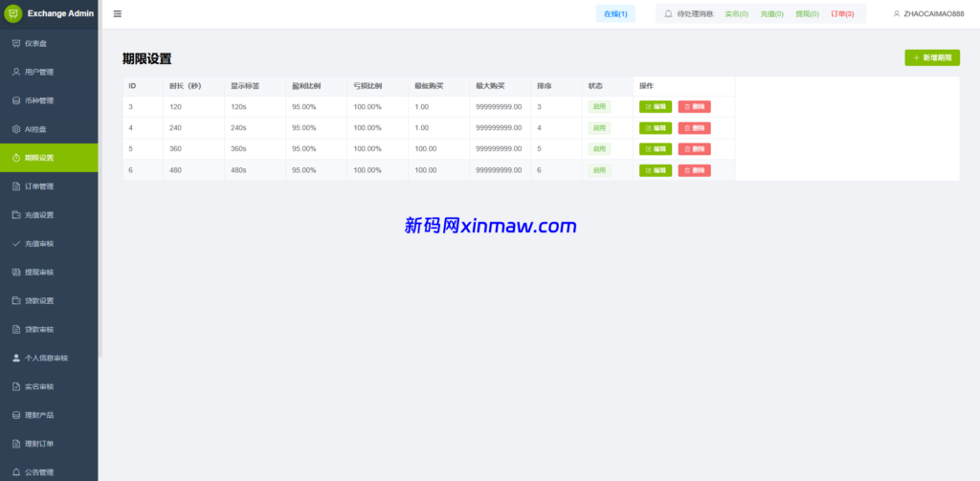The height and width of the screenshot is (481, 980).
Task: Click the 100.00% loss ratio in row ID 3
Action: pos(367,107)
